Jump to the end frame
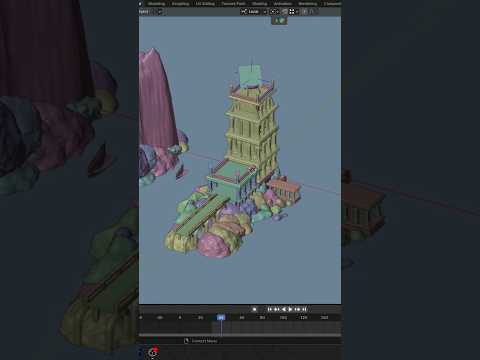 tap(304, 309)
